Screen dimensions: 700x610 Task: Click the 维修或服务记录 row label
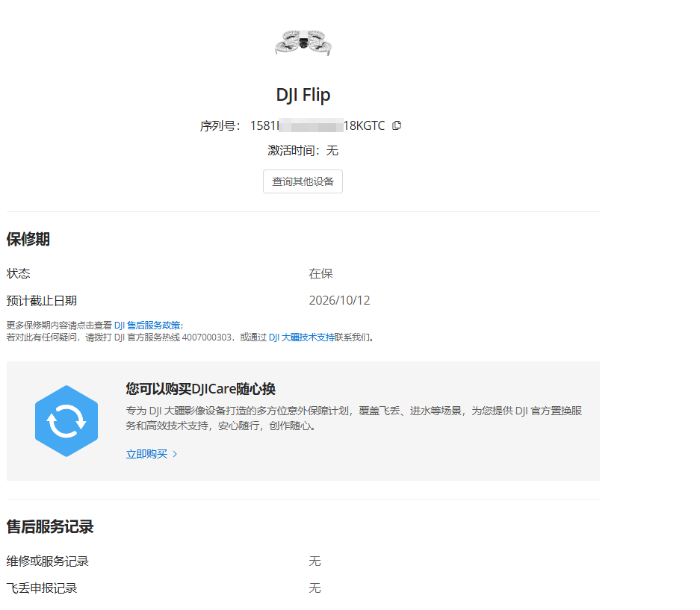pyautogui.click(x=47, y=561)
